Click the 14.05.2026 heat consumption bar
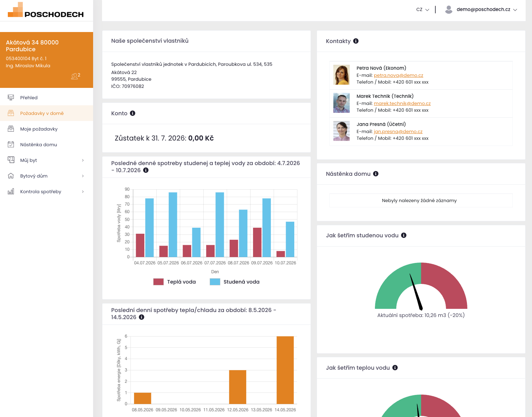The width and height of the screenshot is (532, 417). tap(285, 370)
